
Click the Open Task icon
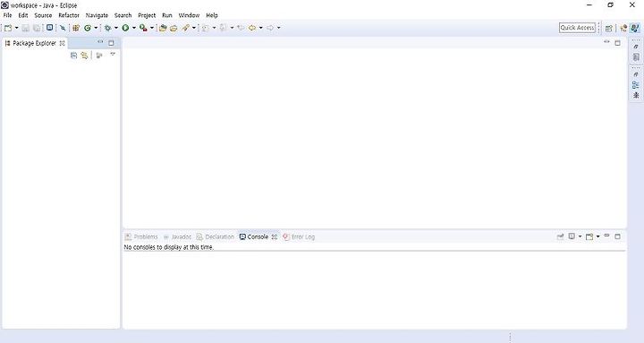(x=174, y=28)
